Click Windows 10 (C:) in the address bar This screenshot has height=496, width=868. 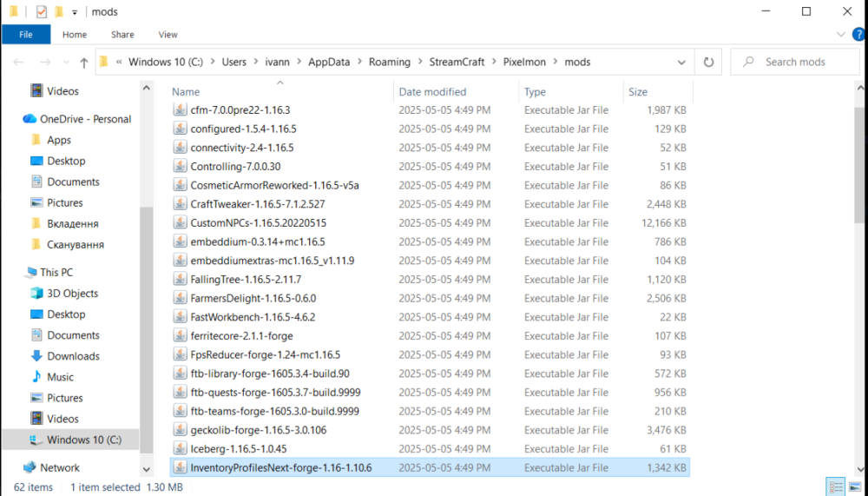pyautogui.click(x=166, y=62)
